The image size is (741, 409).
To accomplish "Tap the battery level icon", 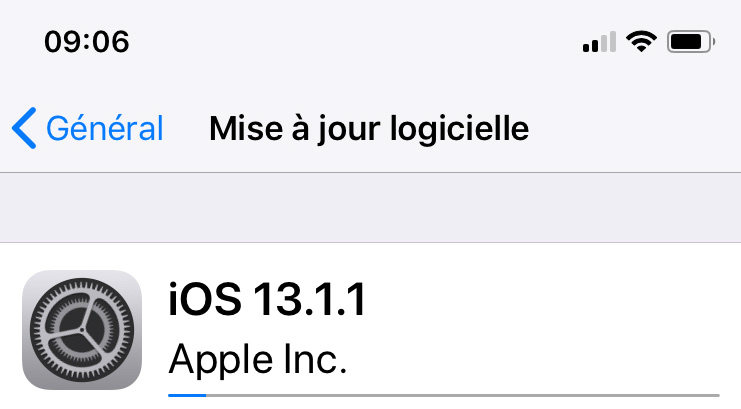I will tap(690, 42).
